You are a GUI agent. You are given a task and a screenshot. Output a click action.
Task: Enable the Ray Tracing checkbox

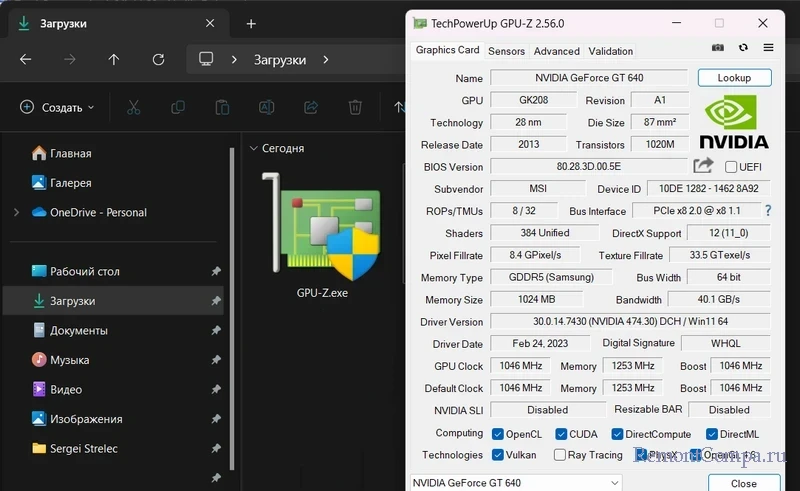coord(560,455)
